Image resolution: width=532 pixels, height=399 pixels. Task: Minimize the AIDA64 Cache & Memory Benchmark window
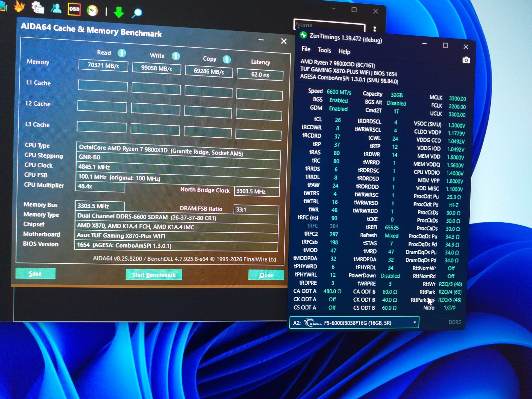(261, 40)
